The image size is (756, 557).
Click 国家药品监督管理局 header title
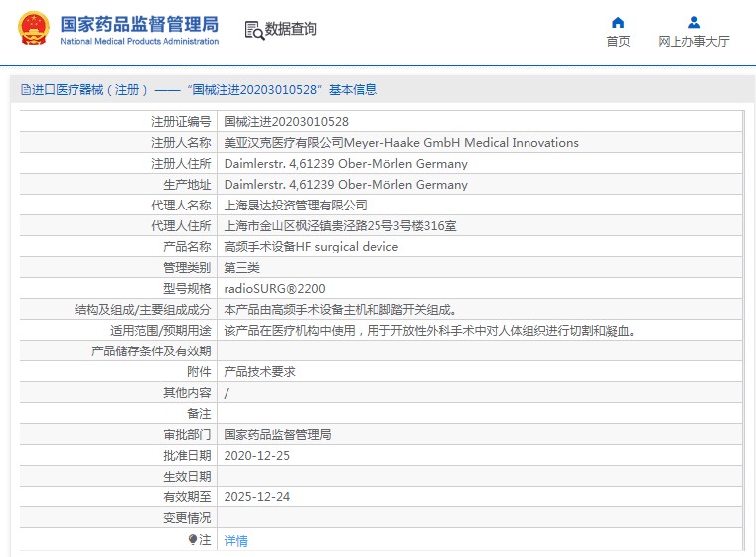point(139,24)
